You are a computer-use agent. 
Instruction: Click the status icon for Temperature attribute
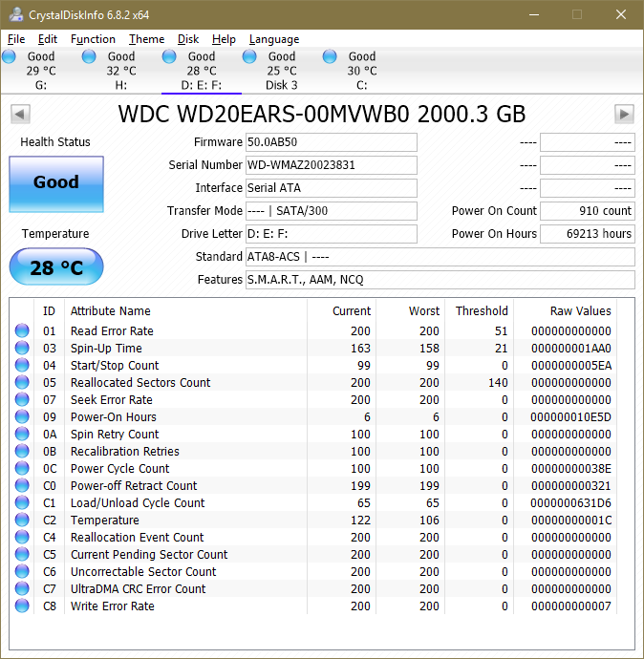[x=22, y=521]
